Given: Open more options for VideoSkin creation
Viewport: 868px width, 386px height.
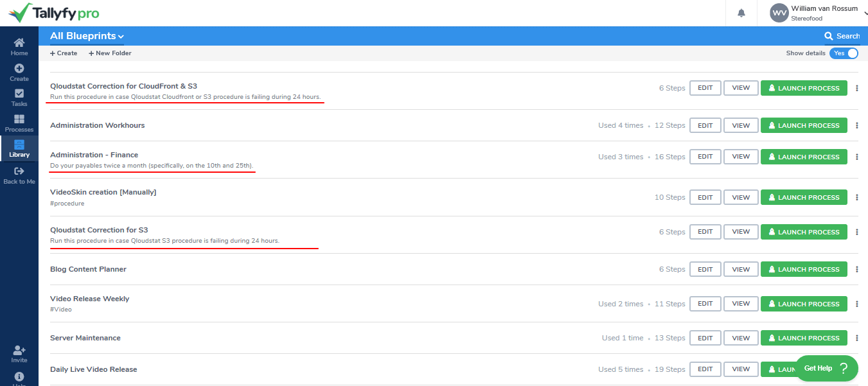Looking at the screenshot, I should 857,197.
